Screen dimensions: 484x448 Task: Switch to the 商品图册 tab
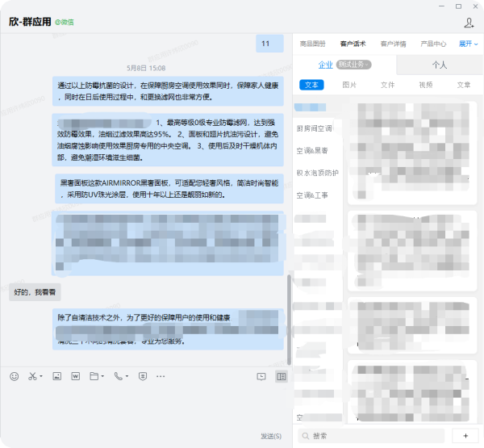[x=312, y=44]
